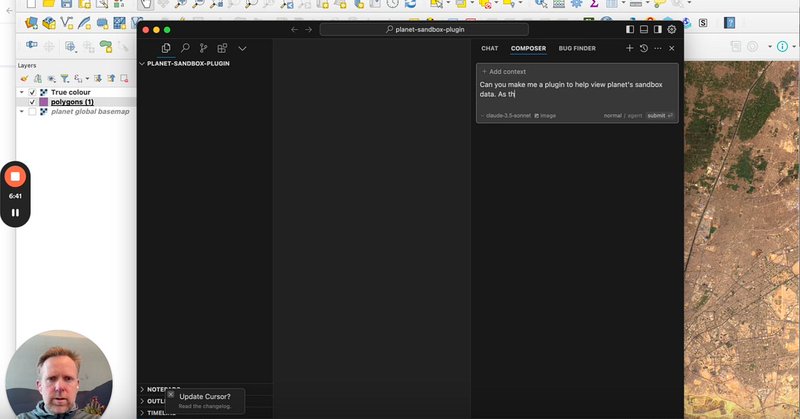Image resolution: width=800 pixels, height=419 pixels.
Task: Add a new layer group icon
Action: tap(38, 79)
